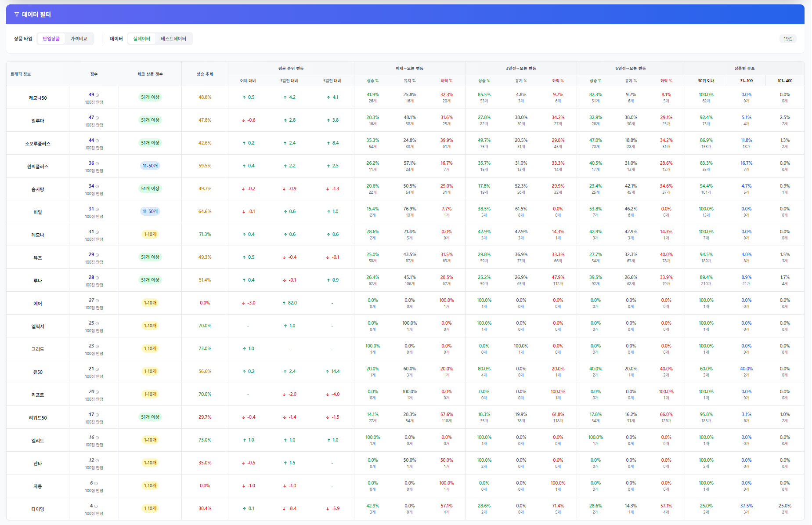Click info icon next to 에어 score 27
812x525 pixels.
tap(97, 301)
